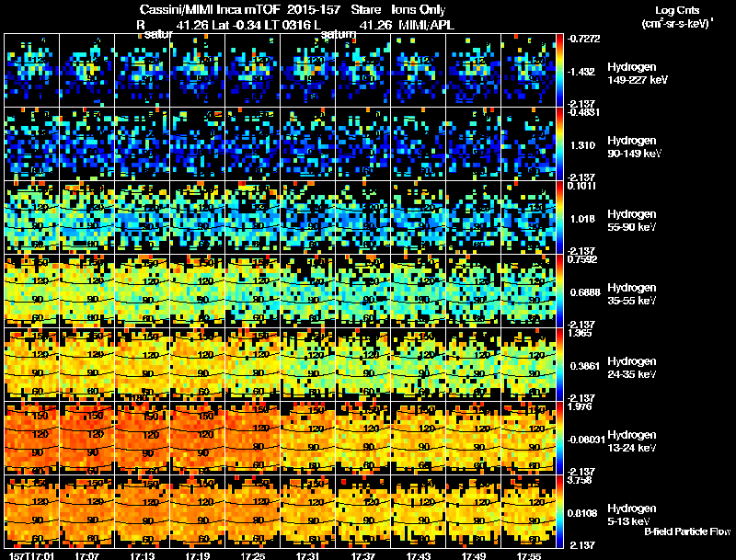Screen dimensions: 736x560
Task: Click the 'B-field Particle Flow' caption
Action: point(687,531)
